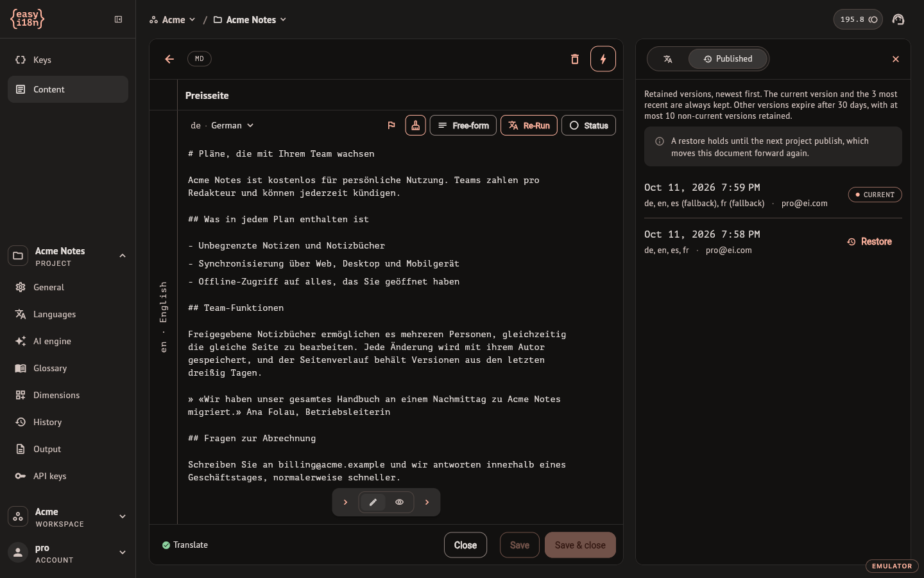The height and width of the screenshot is (578, 924).
Task: Click the lightning bolt button
Action: point(603,59)
